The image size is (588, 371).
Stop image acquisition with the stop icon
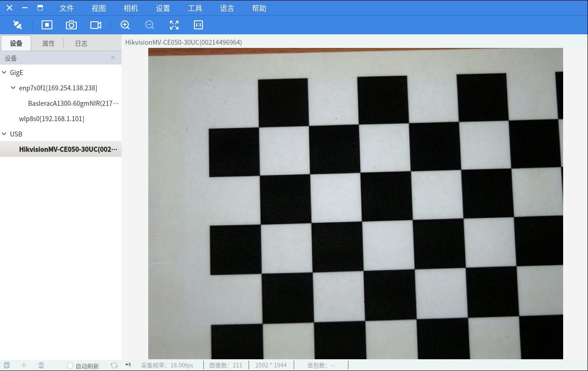tap(47, 25)
